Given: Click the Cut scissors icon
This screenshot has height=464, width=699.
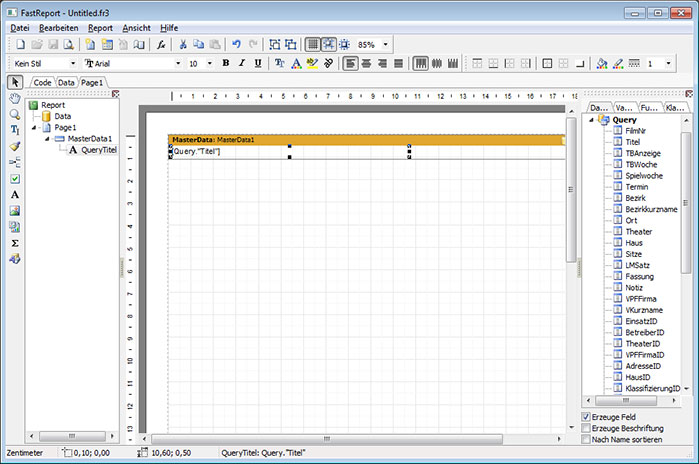Looking at the screenshot, I should (183, 45).
